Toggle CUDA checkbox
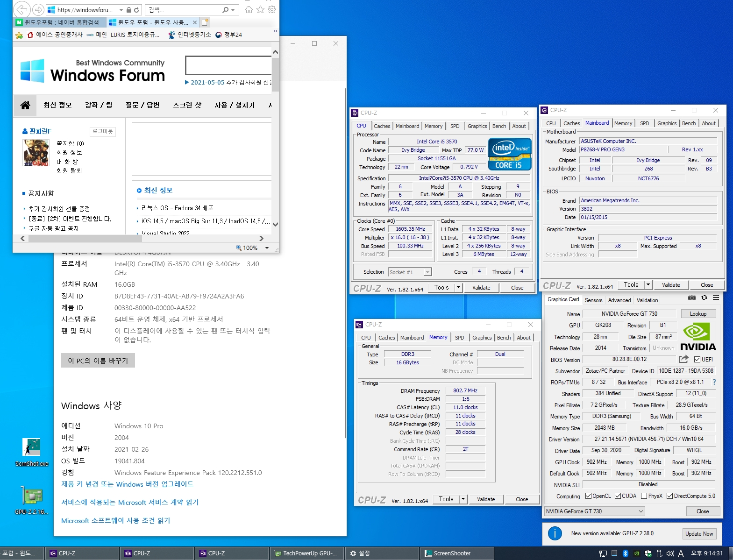 618,496
